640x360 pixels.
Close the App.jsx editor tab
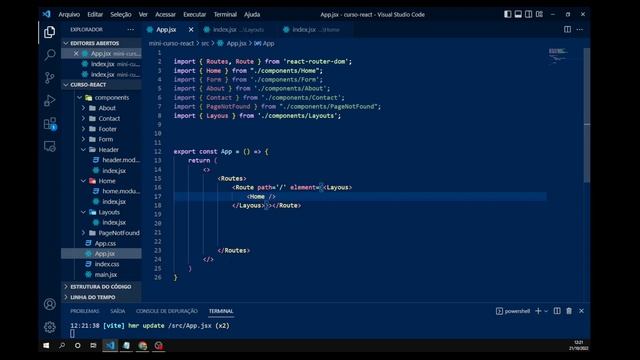[191, 29]
